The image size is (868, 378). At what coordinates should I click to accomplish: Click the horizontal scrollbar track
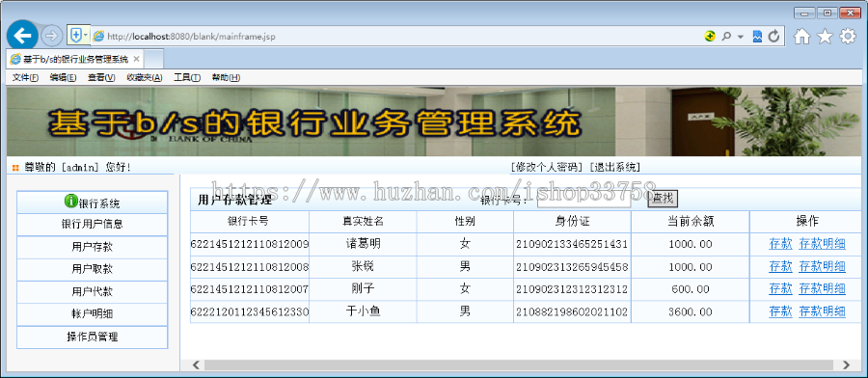tap(519, 364)
